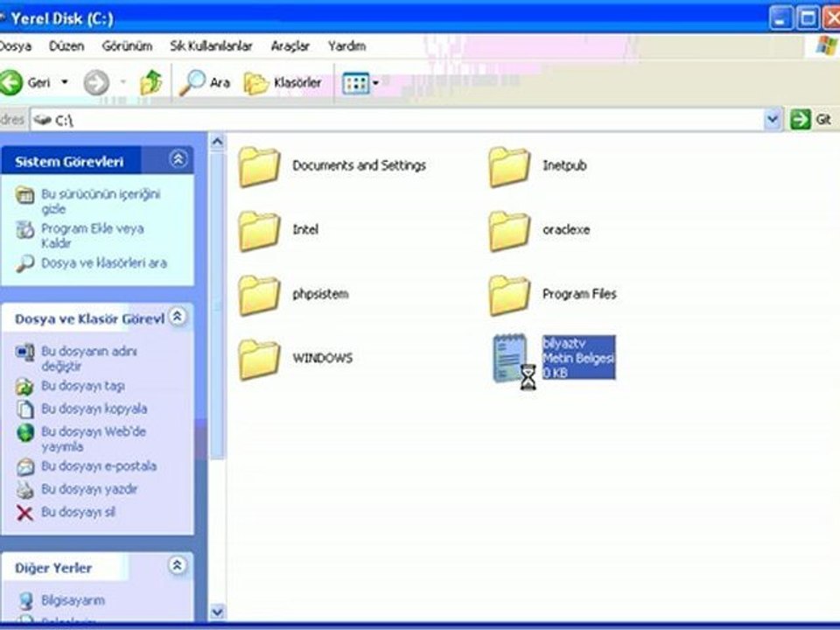The height and width of the screenshot is (630, 840).
Task: Click the envelope e-postala icon
Action: click(24, 467)
